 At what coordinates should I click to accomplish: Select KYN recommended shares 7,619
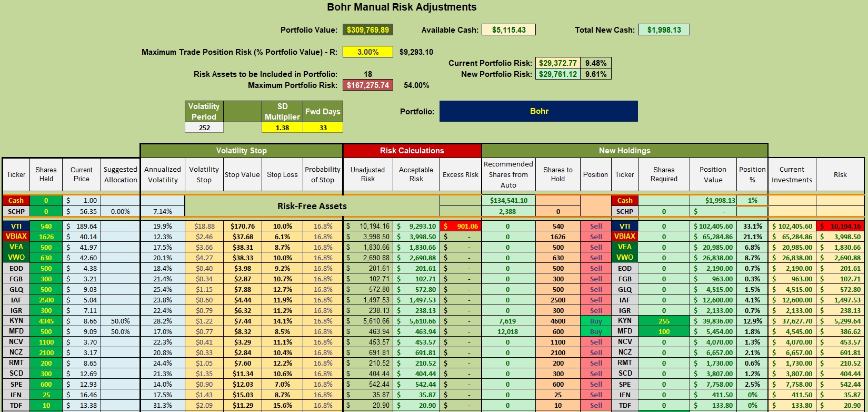[508, 321]
